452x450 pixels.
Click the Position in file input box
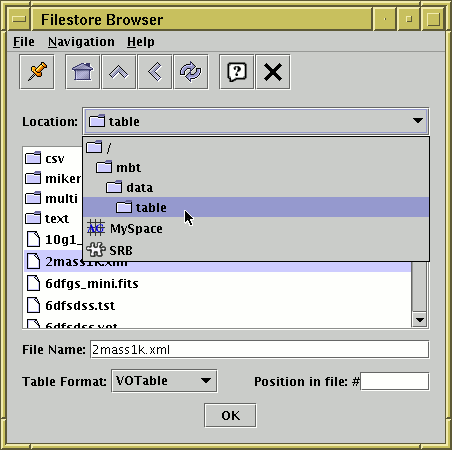coord(395,381)
